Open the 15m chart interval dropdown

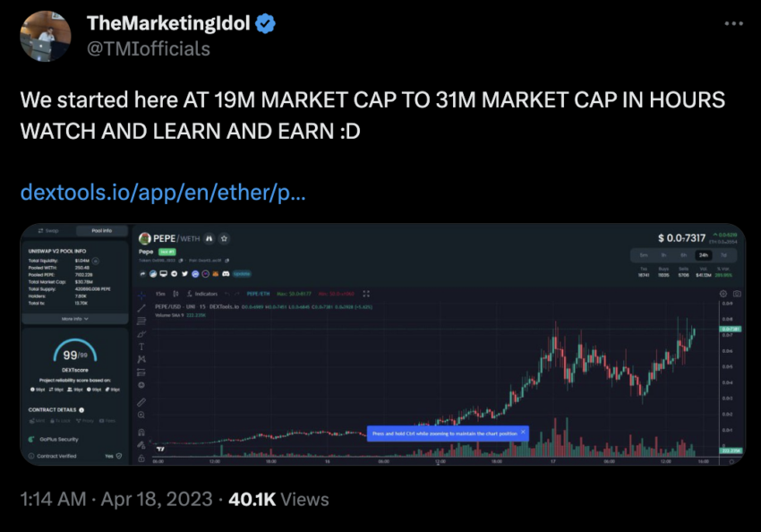159,293
